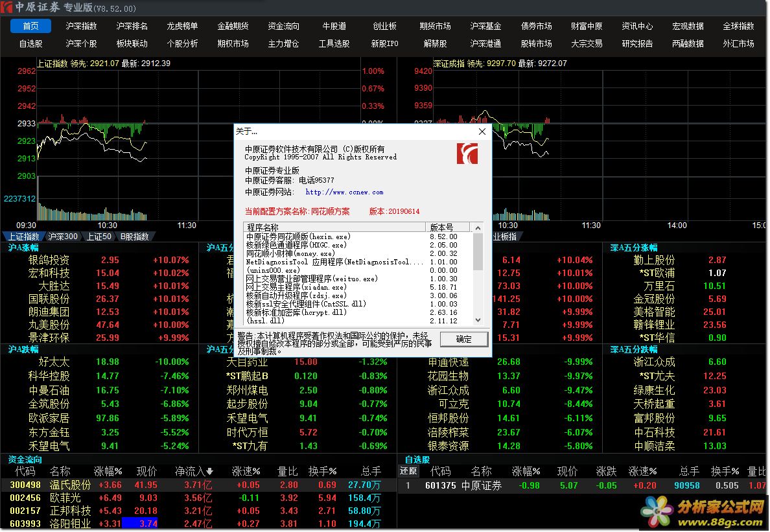Click the 还原 button in 自选股 panel
The height and width of the screenshot is (532, 770).
pos(408,471)
